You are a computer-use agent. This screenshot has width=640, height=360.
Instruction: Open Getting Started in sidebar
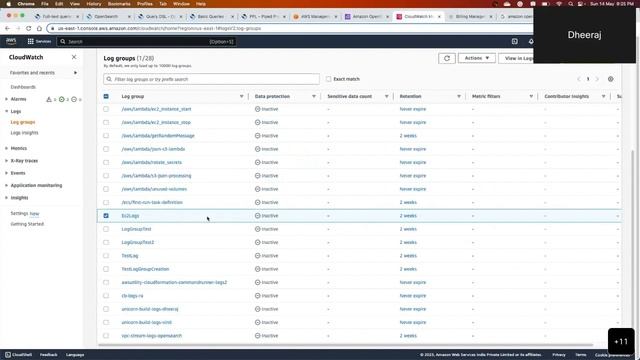pyautogui.click(x=27, y=224)
